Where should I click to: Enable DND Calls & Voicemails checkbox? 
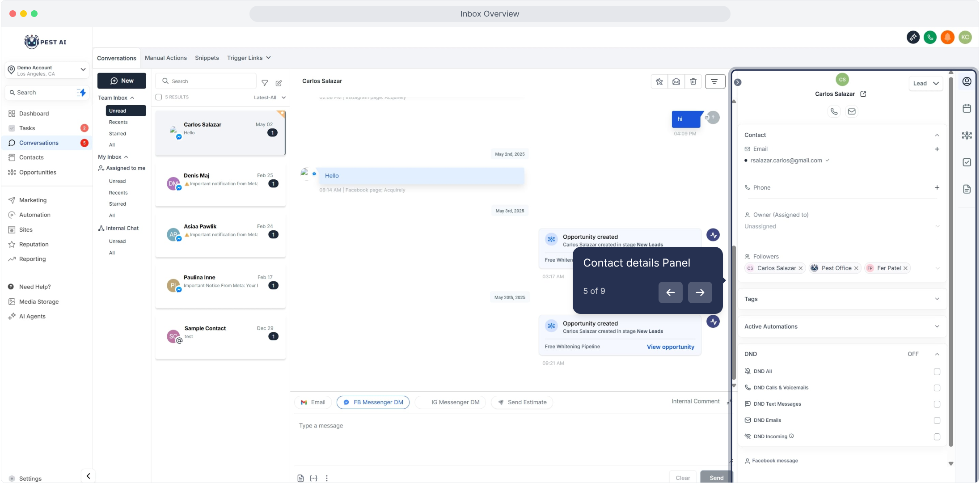(x=937, y=388)
